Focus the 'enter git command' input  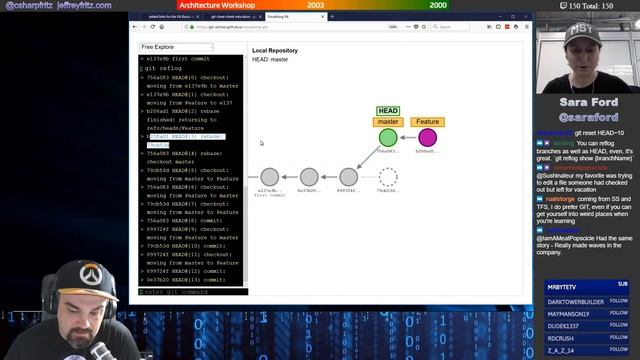point(193,292)
